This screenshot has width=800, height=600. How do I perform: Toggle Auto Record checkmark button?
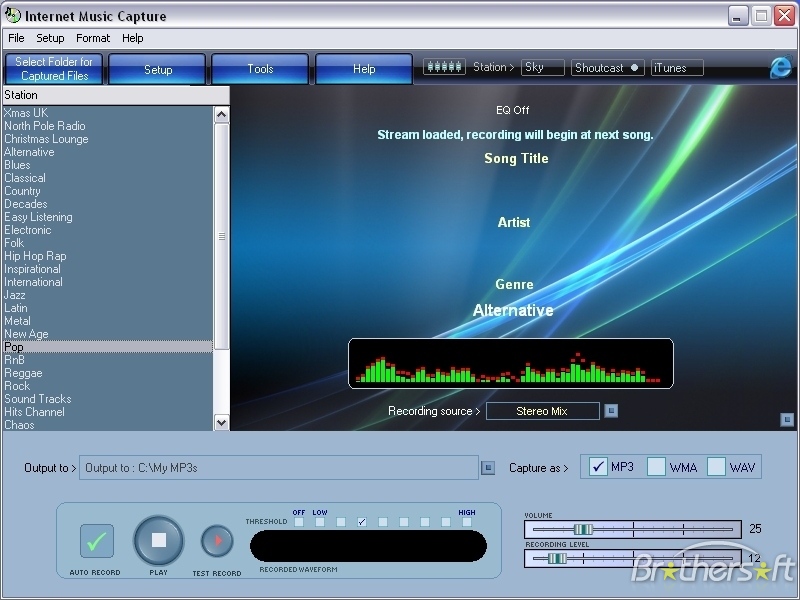pos(96,541)
